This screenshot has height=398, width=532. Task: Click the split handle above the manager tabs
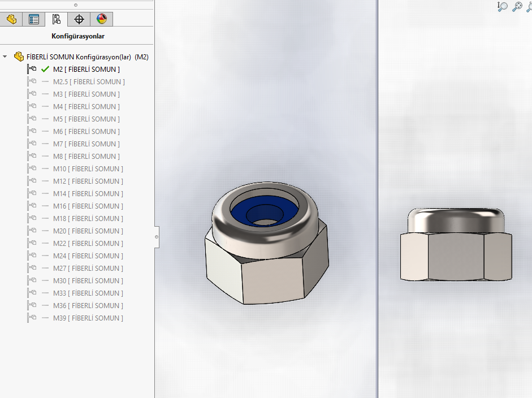tap(76, 5)
